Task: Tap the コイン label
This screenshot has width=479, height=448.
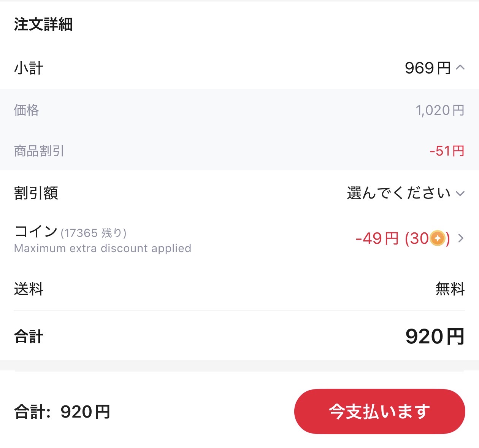Action: click(36, 231)
